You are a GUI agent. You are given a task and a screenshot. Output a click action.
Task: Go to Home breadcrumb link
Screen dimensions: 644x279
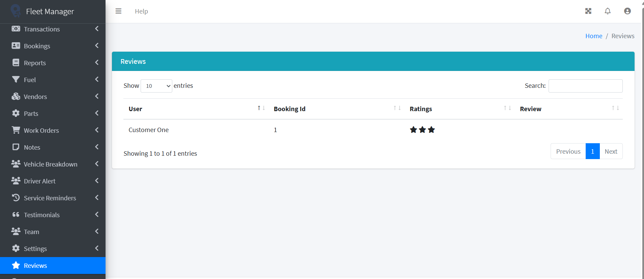pyautogui.click(x=593, y=36)
